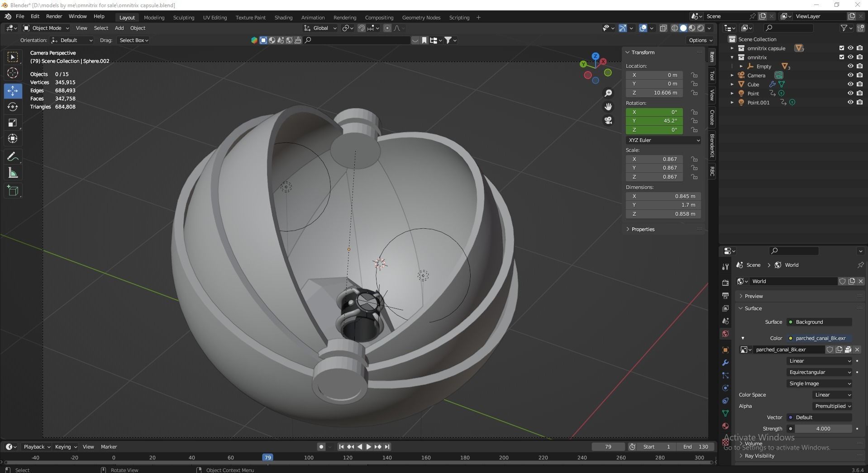868x473 pixels.
Task: Click the Rotation Y field 45.2°
Action: point(654,121)
